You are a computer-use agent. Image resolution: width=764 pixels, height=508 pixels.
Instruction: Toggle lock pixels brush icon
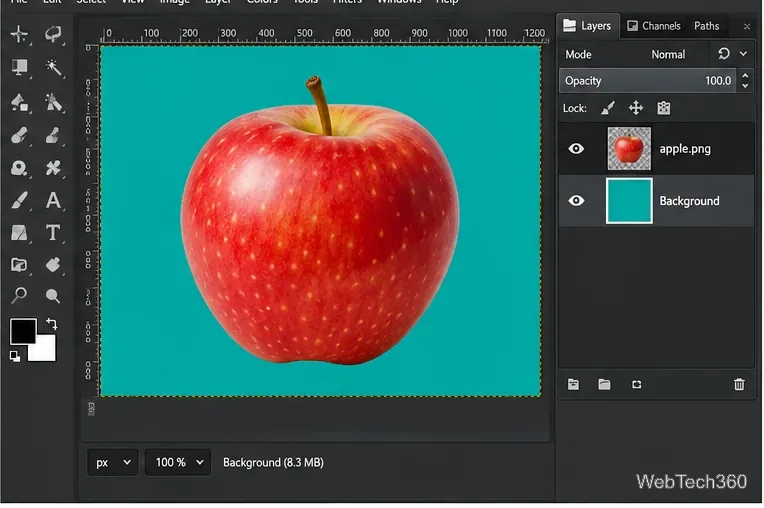tap(608, 108)
